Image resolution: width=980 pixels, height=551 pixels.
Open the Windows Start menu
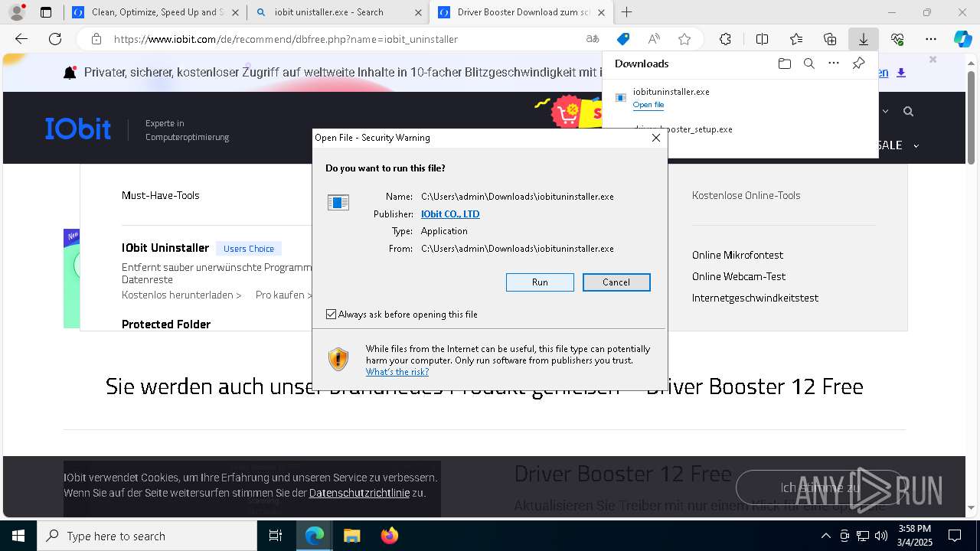pos(18,536)
